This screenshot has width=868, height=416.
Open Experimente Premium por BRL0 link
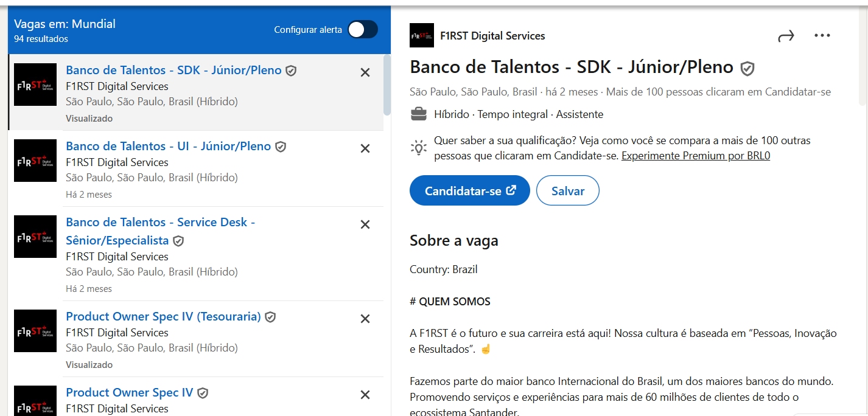696,156
